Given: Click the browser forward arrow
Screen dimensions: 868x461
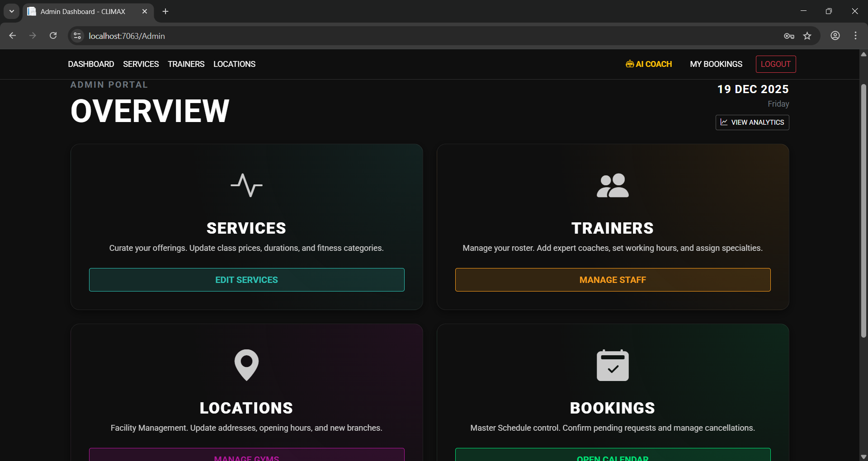Looking at the screenshot, I should click(x=33, y=36).
